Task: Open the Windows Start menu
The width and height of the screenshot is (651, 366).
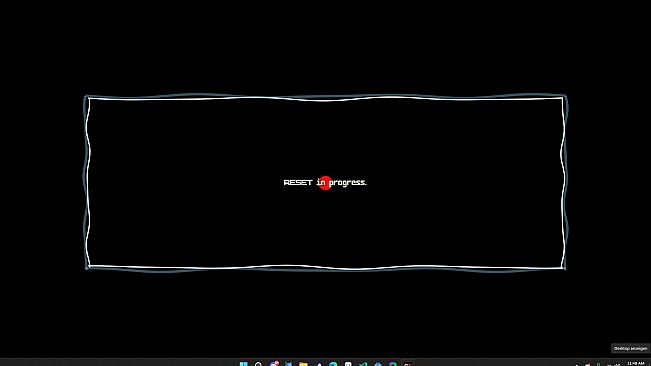Action: pos(244,364)
